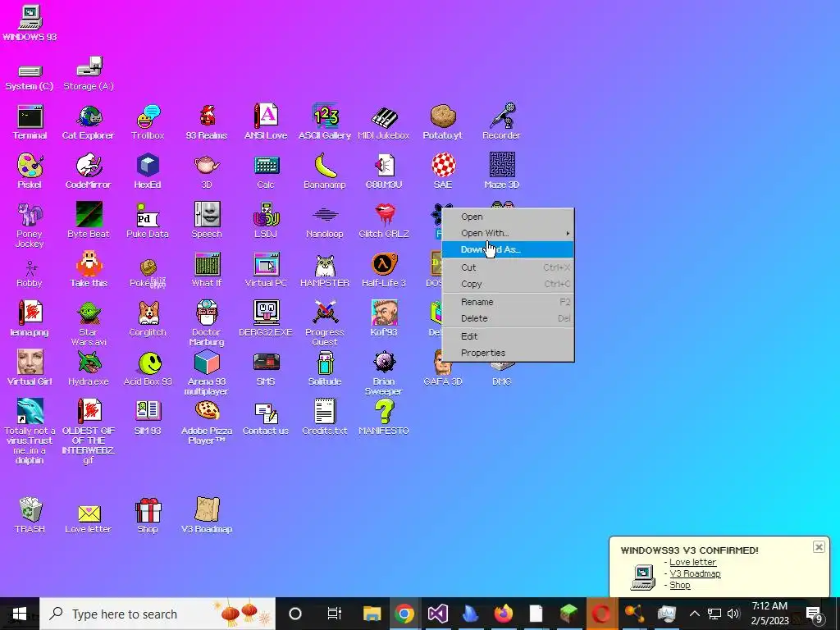The width and height of the screenshot is (840, 630).
Task: Choose Cut from context menu
Action: [508, 267]
